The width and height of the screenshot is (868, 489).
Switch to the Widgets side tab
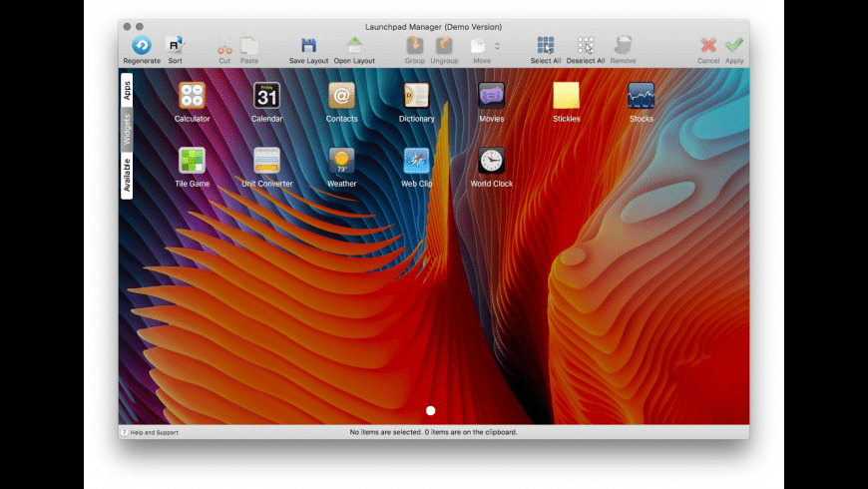(127, 130)
